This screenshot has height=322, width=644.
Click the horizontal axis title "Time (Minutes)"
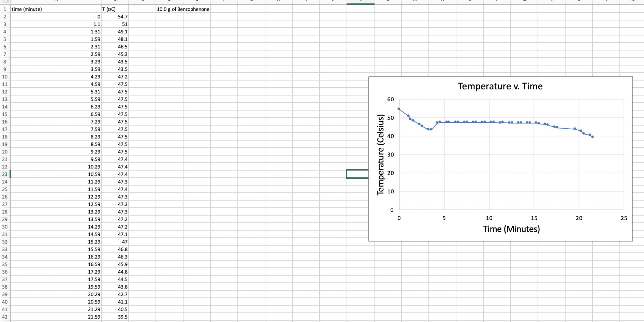click(511, 229)
